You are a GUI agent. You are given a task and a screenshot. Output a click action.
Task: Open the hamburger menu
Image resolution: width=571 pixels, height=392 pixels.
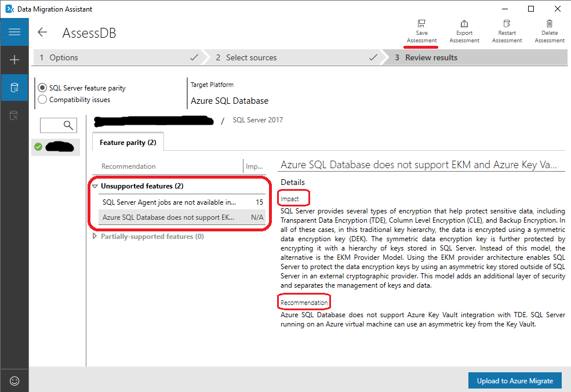(14, 32)
